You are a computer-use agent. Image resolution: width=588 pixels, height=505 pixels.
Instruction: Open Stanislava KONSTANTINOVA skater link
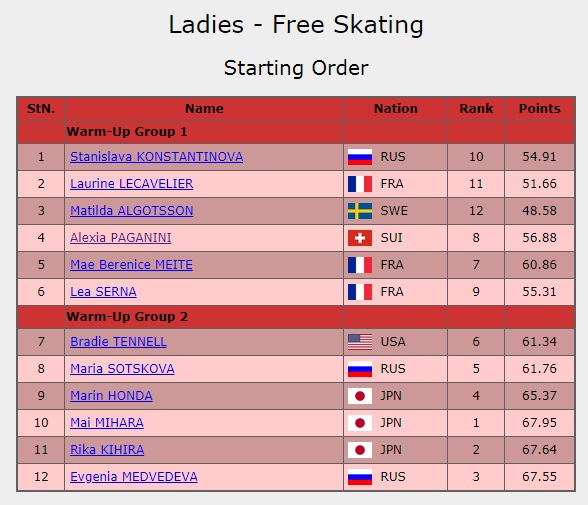pos(156,157)
